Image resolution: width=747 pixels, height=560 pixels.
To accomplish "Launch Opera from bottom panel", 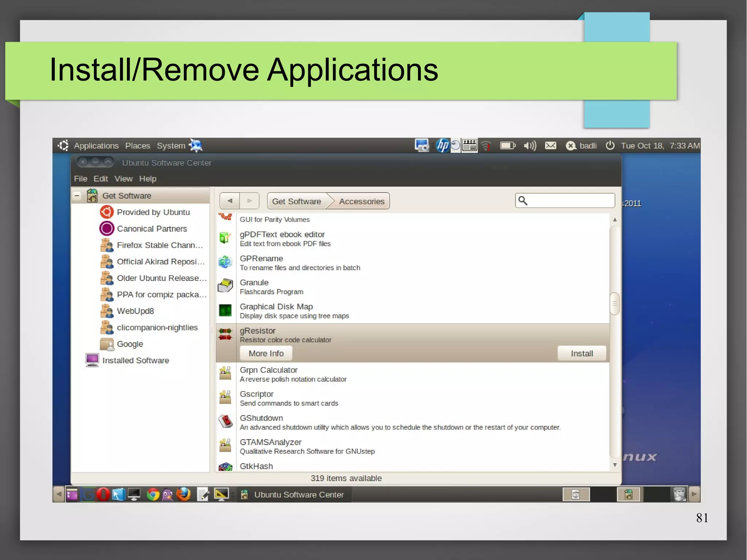I will (x=103, y=494).
